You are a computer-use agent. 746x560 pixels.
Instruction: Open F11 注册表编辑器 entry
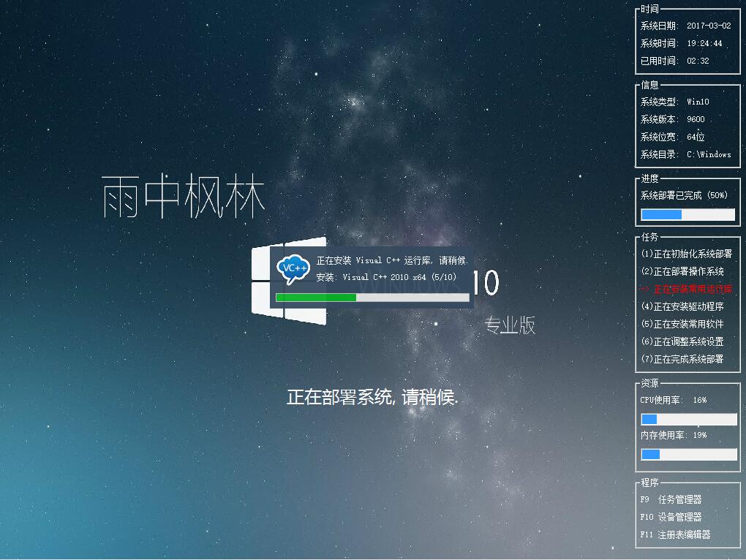coord(675,534)
